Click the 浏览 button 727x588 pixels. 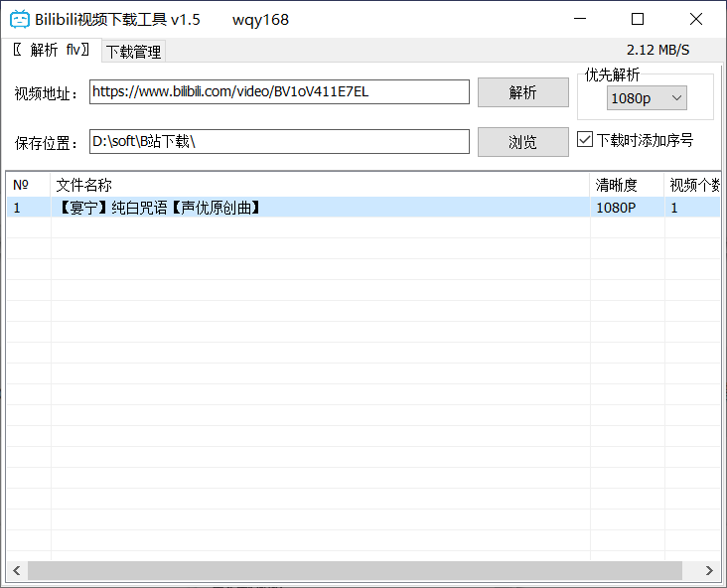click(523, 142)
